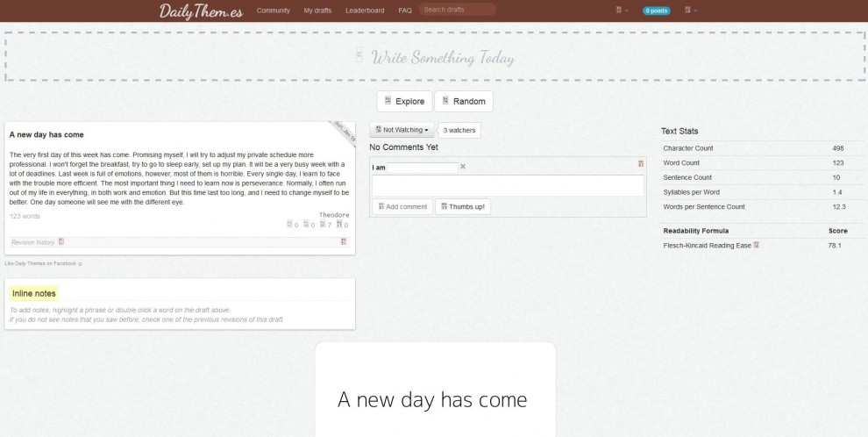Click the icon next to count 7
Screen dimensions: 868x437
[x=322, y=224]
